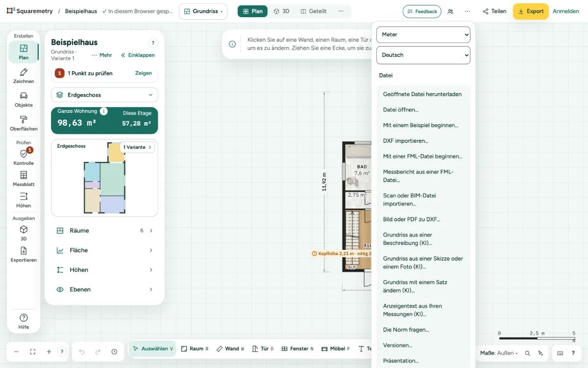Choose Geöffnete Datei herunterladen
588x368 pixels.
tap(423, 94)
